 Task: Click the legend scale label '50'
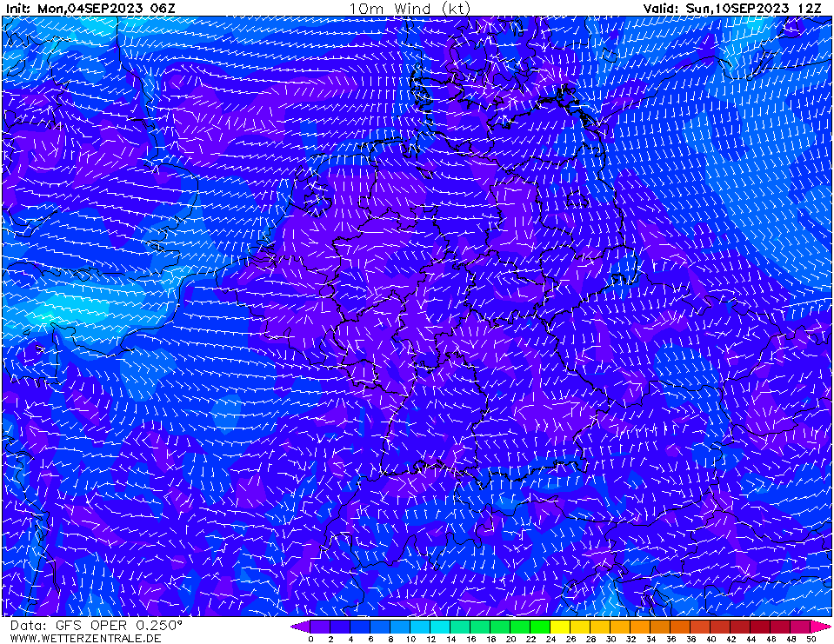[x=811, y=639]
